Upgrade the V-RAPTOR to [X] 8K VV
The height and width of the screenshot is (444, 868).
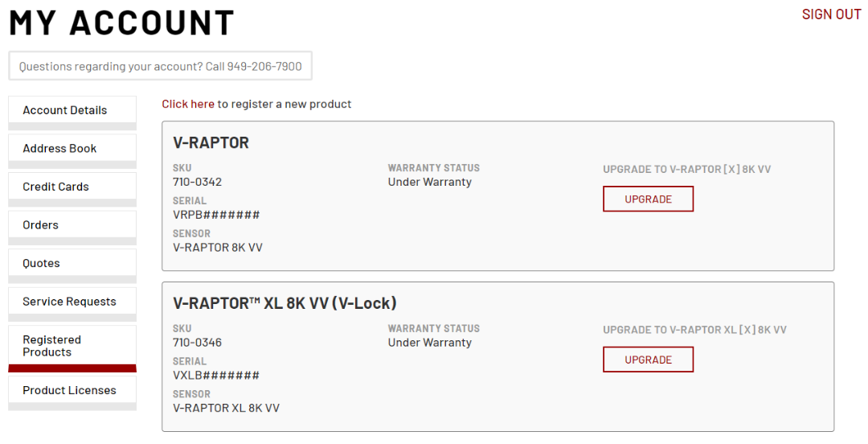[x=648, y=199]
